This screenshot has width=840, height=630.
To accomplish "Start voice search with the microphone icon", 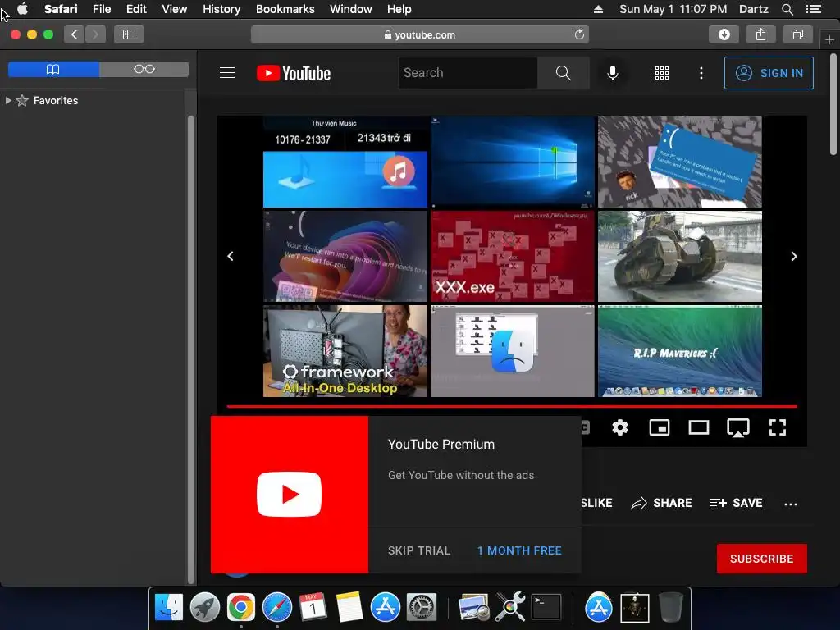I will 612,73.
